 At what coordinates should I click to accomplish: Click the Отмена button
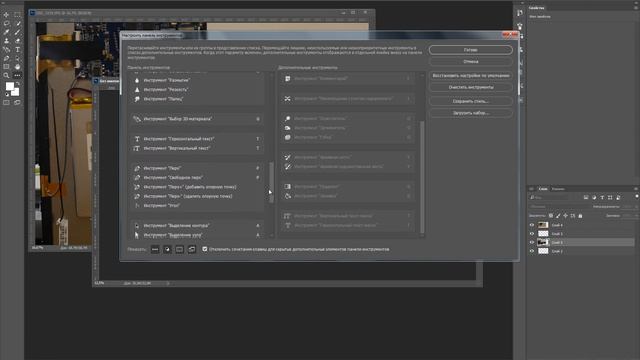pos(471,62)
